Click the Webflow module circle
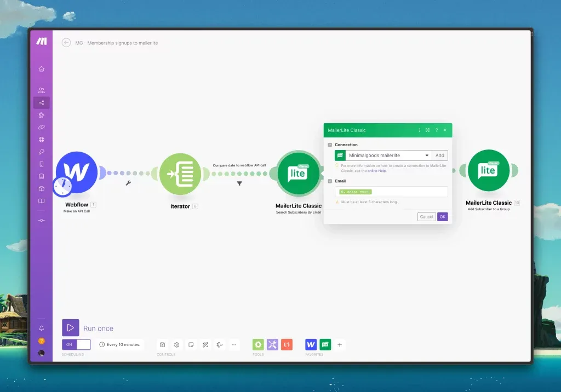 (77, 172)
